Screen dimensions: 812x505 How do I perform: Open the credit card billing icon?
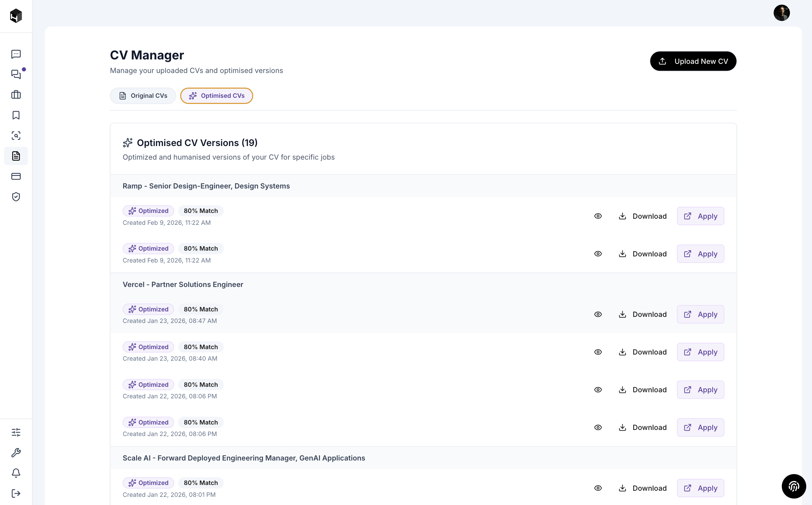16,176
